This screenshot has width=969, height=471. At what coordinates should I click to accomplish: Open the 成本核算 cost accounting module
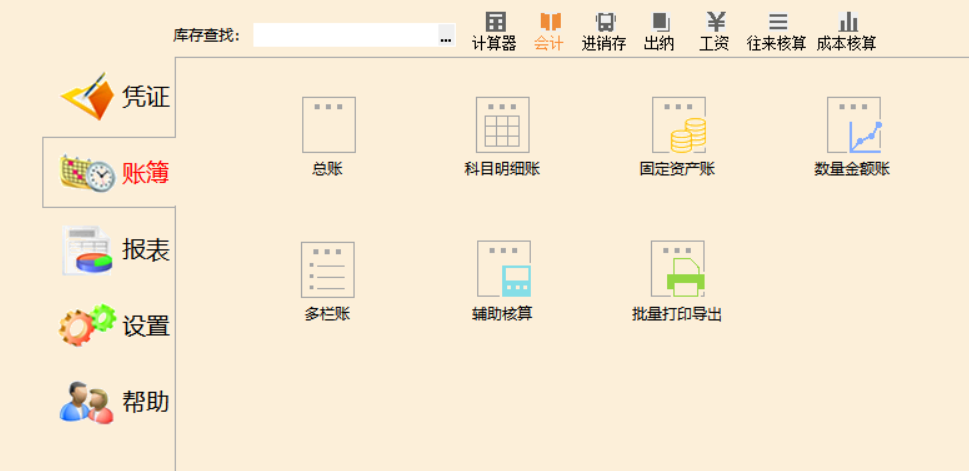(x=847, y=32)
